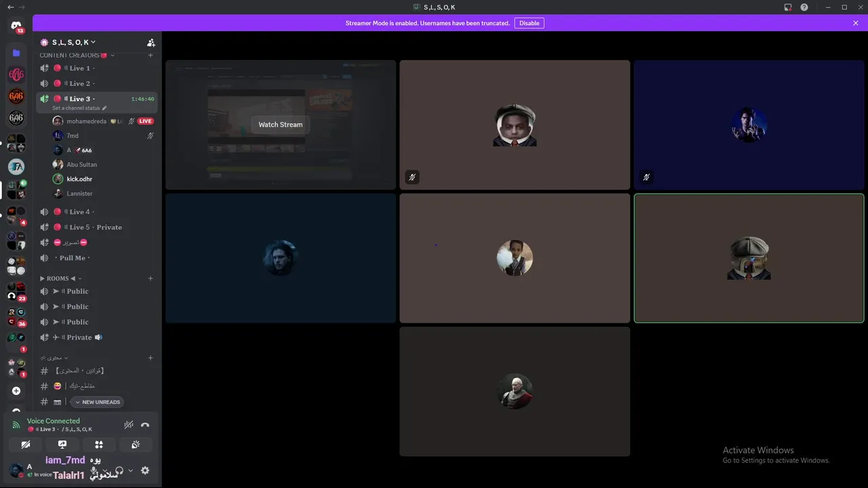Select user kick.odhr

tap(102, 179)
